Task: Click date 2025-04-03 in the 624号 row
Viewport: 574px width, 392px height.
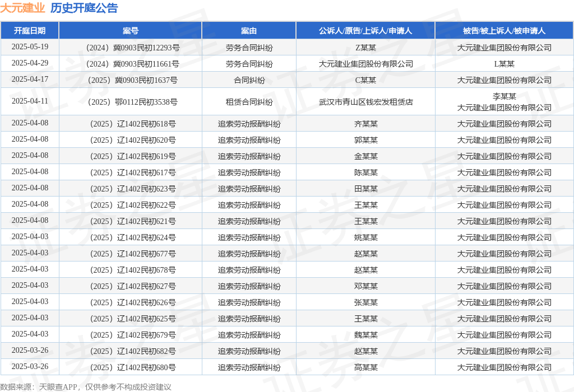Action: coord(30,236)
